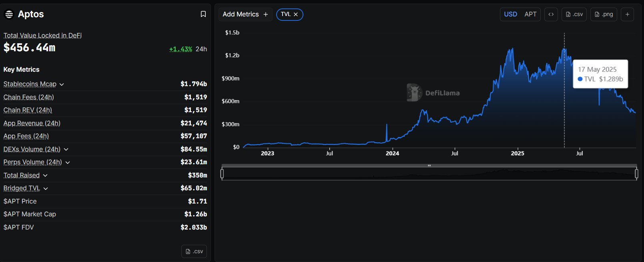Click App Fees (24h) label

(x=26, y=136)
